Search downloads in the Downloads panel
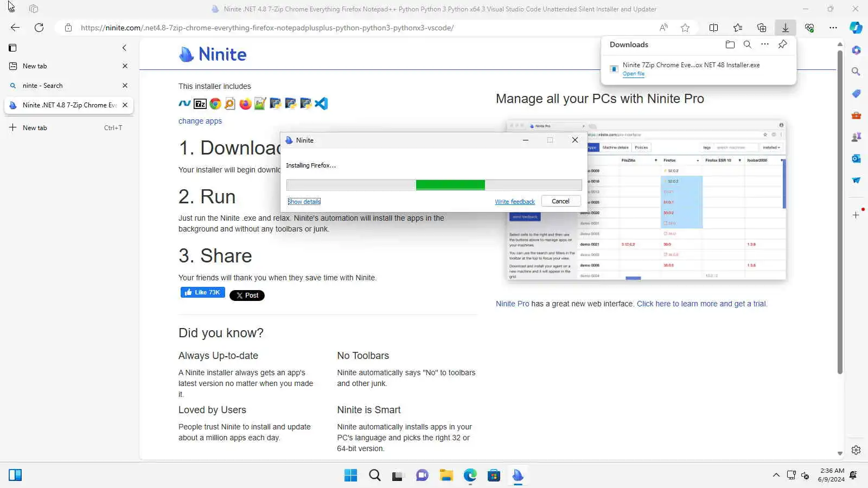This screenshot has width=868, height=488. pyautogui.click(x=748, y=44)
